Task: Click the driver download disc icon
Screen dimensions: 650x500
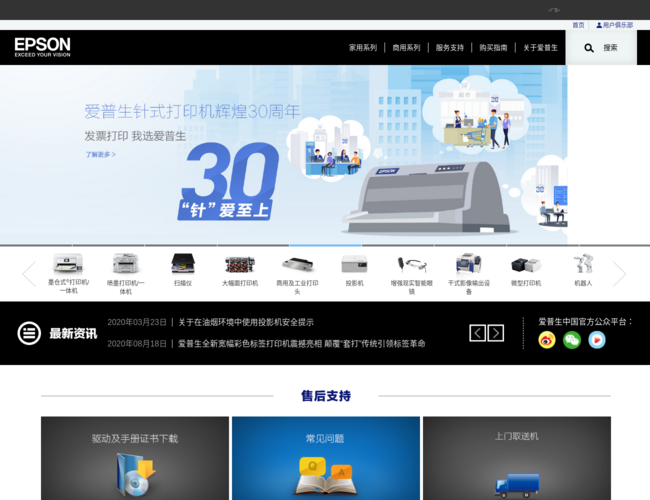Action: coord(136,475)
